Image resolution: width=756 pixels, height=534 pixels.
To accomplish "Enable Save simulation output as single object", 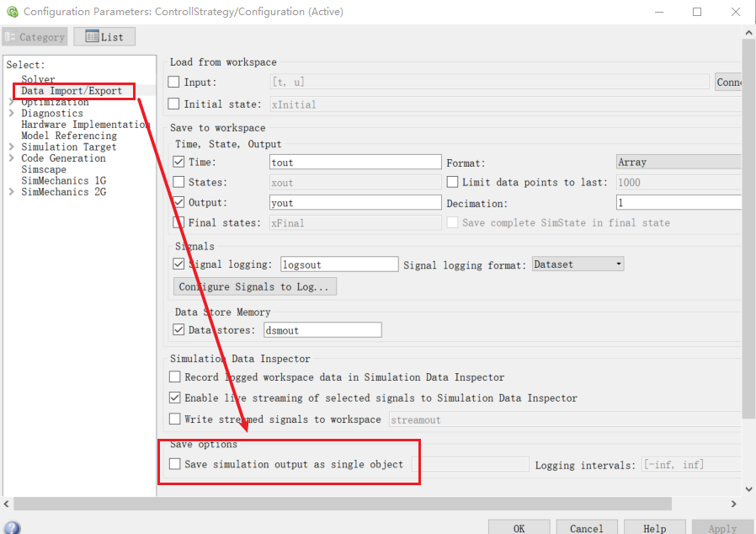I will [176, 463].
